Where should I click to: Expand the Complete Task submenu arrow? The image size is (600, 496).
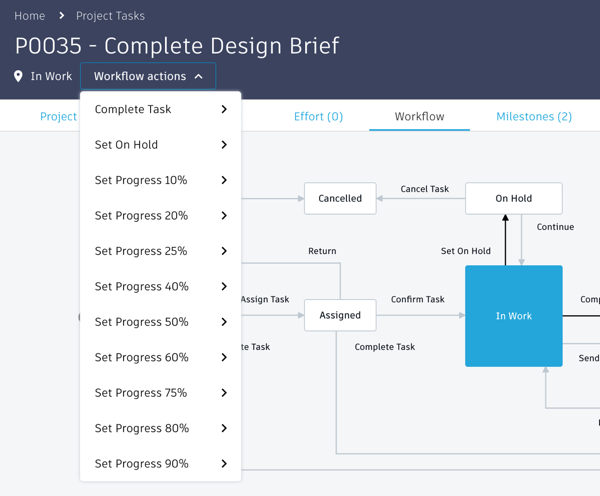(224, 109)
